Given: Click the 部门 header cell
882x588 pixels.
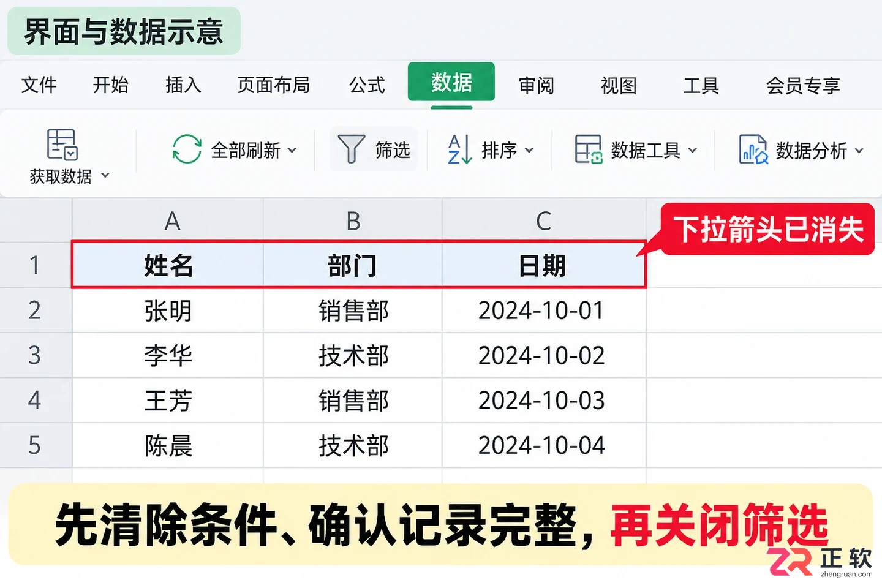Looking at the screenshot, I should [353, 265].
